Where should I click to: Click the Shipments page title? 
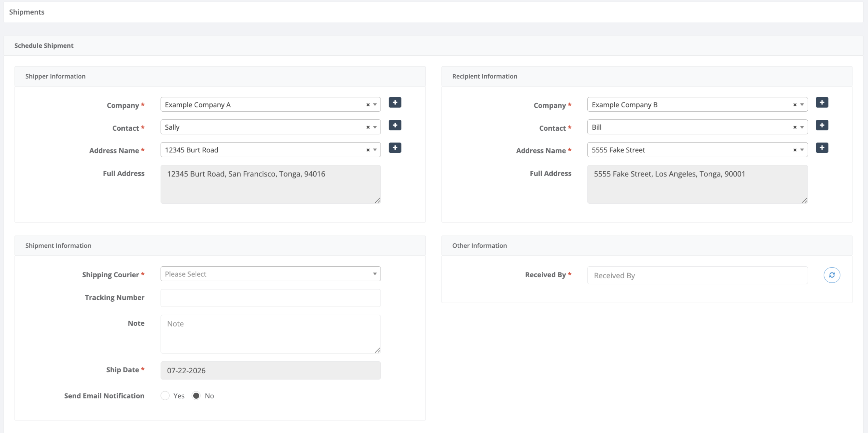(x=27, y=12)
